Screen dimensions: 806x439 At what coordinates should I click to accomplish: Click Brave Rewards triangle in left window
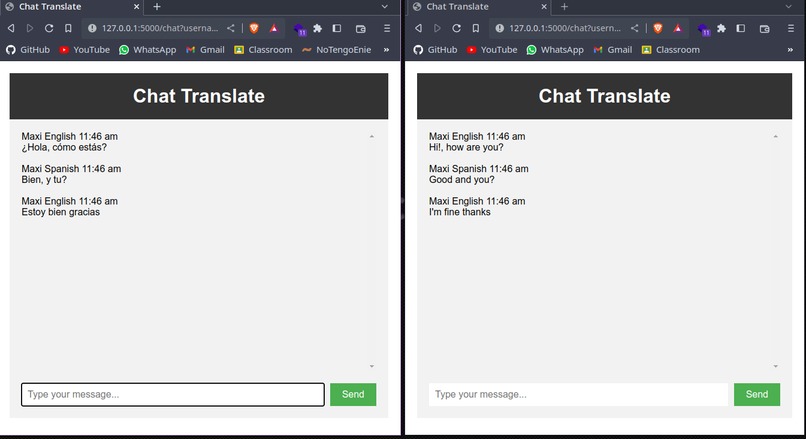(273, 28)
